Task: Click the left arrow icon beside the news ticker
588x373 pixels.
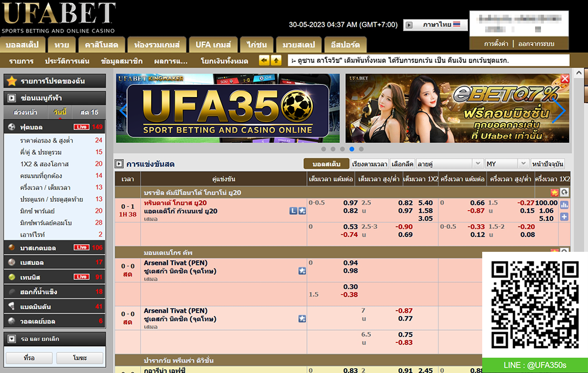Action: (x=264, y=60)
